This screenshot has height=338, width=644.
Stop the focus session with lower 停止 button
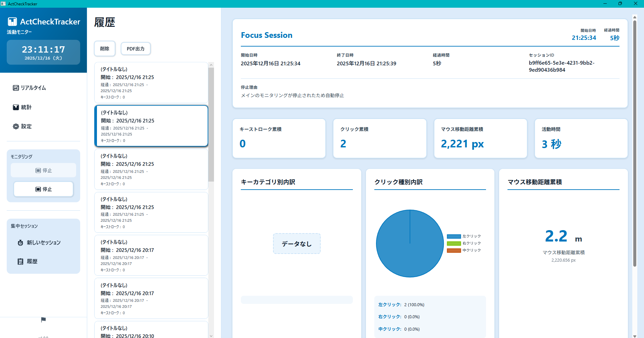pyautogui.click(x=43, y=189)
